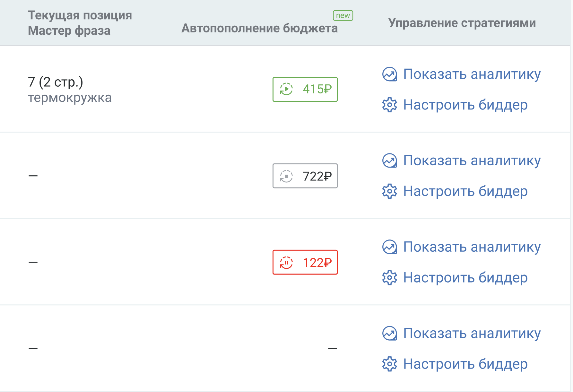
Task: Toggle the green 415₽ auto-replenish badge
Action: coord(305,89)
